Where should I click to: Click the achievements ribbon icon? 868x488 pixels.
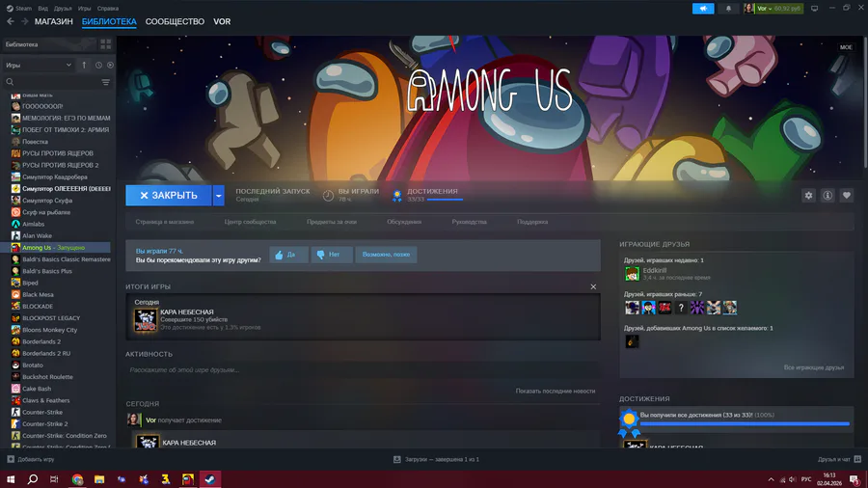point(397,196)
